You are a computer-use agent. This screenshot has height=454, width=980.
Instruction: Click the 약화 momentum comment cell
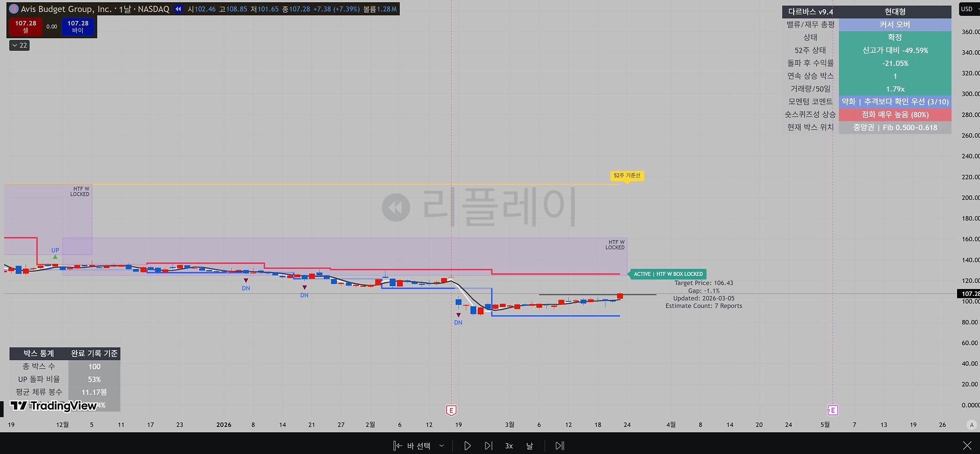tap(895, 102)
